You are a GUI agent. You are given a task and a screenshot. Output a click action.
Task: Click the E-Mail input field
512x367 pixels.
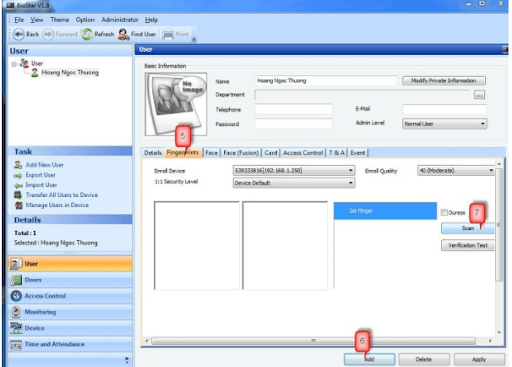pyautogui.click(x=444, y=109)
